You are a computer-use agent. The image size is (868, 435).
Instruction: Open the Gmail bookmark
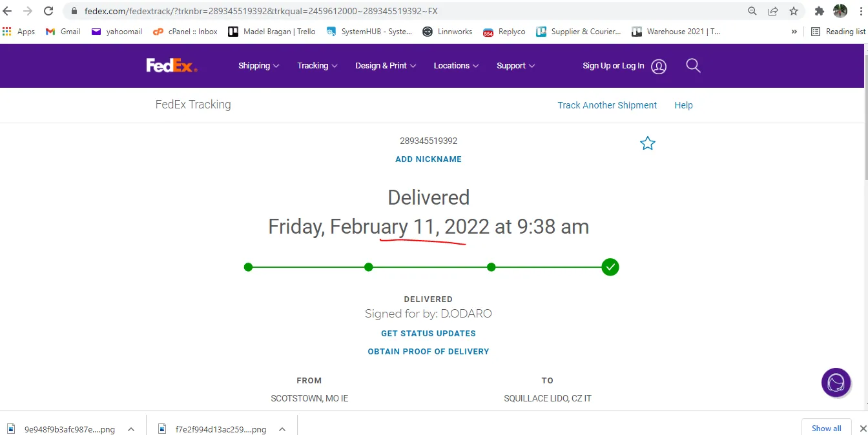(63, 31)
